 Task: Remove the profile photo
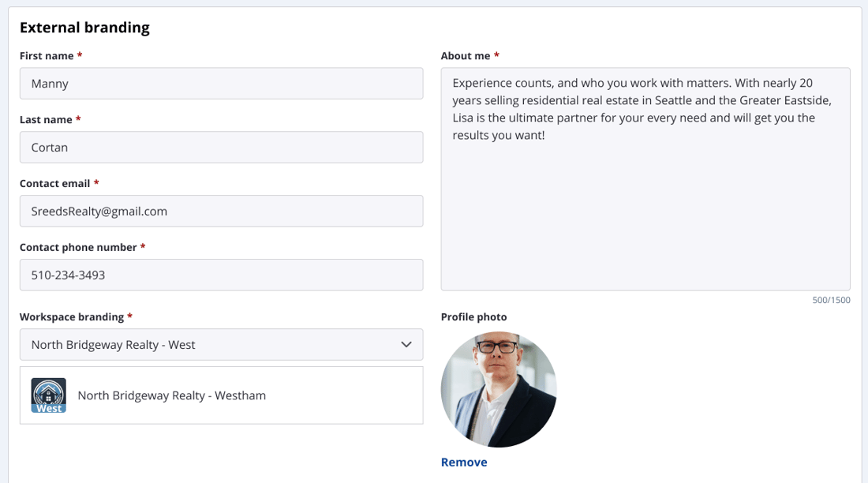point(464,462)
